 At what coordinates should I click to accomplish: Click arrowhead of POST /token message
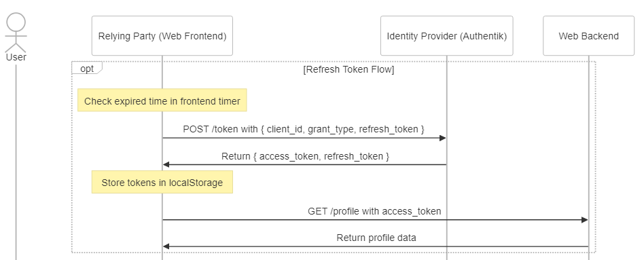(x=443, y=138)
